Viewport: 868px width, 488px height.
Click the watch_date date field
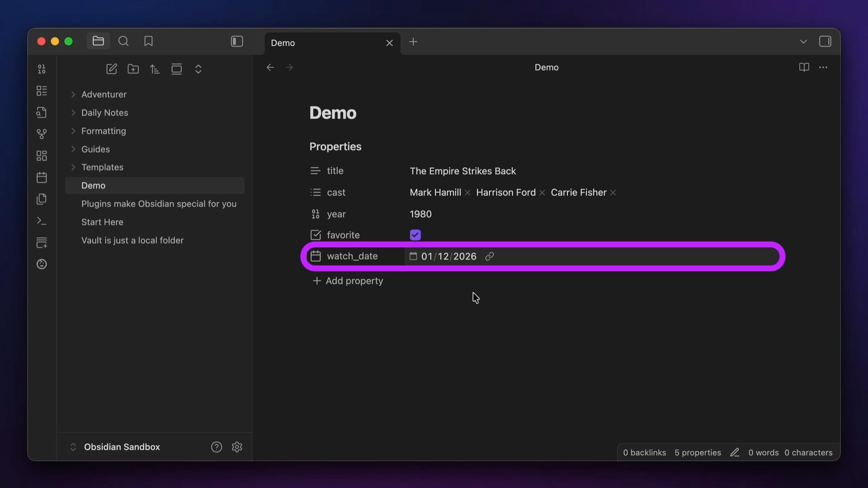pyautogui.click(x=448, y=257)
